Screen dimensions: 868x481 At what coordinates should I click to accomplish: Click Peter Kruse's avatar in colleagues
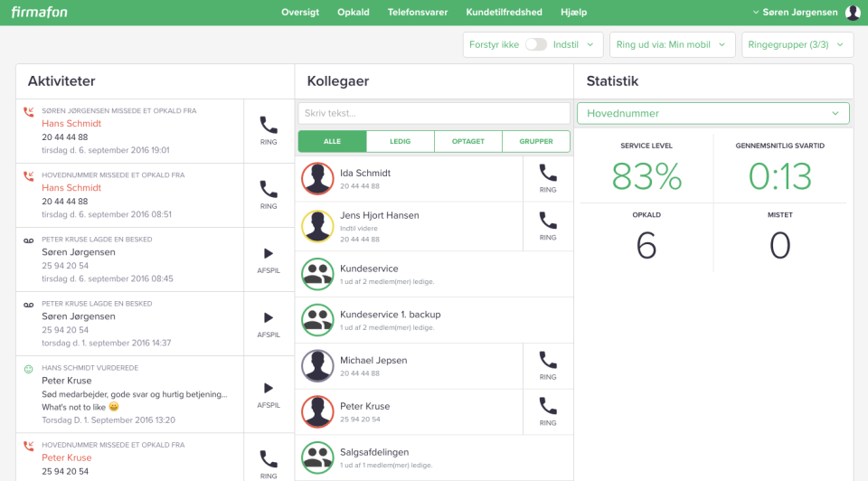[317, 411]
